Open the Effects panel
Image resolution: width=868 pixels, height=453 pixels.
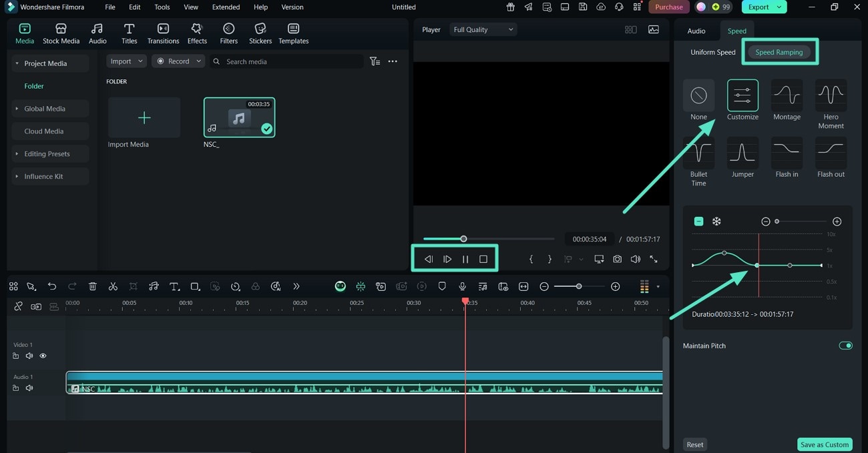[197, 33]
